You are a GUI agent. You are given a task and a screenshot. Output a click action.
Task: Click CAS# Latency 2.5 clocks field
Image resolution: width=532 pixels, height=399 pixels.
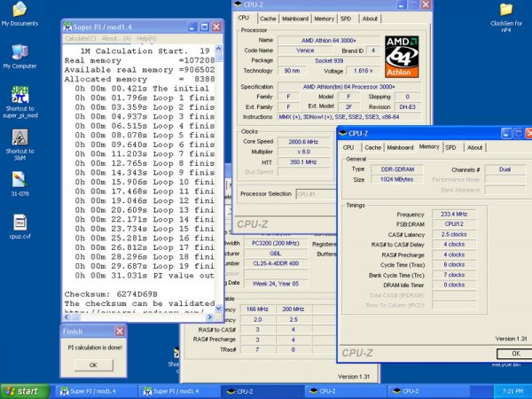pyautogui.click(x=454, y=234)
